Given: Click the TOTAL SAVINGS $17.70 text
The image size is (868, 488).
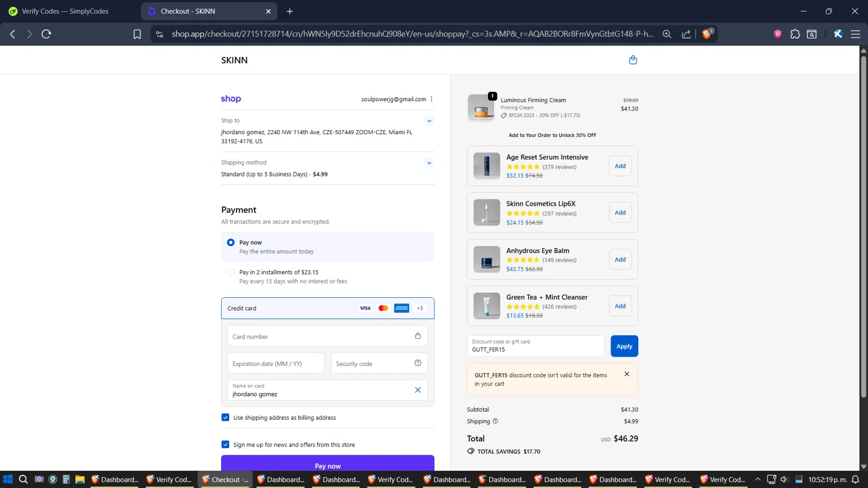Looking at the screenshot, I should pyautogui.click(x=509, y=452).
